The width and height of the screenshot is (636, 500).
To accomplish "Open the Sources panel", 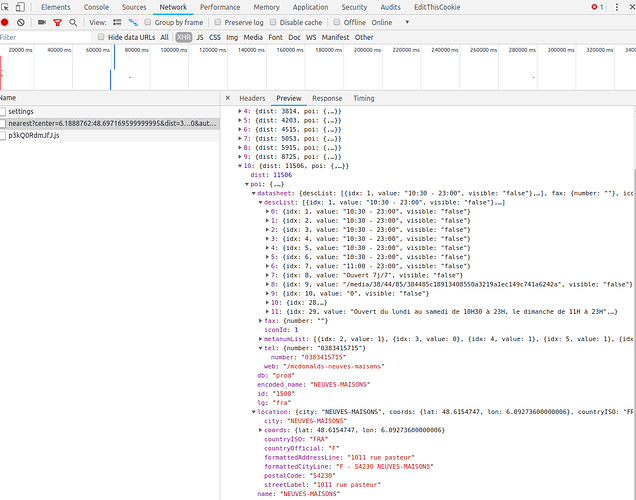I will [134, 7].
